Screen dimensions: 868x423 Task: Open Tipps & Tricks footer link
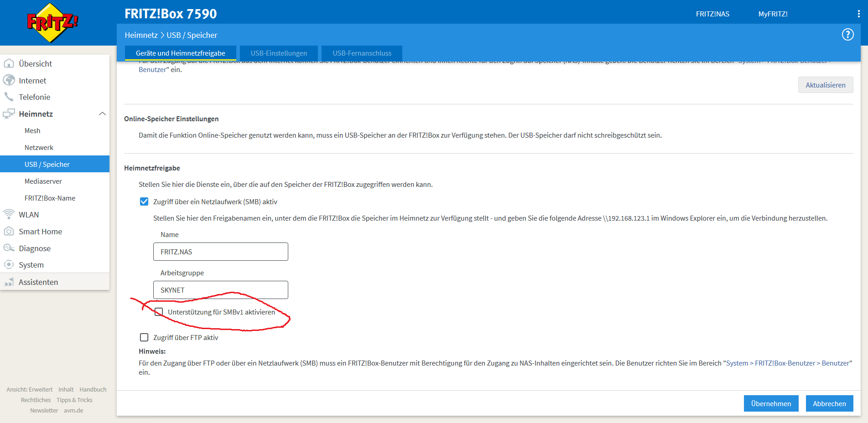point(74,400)
